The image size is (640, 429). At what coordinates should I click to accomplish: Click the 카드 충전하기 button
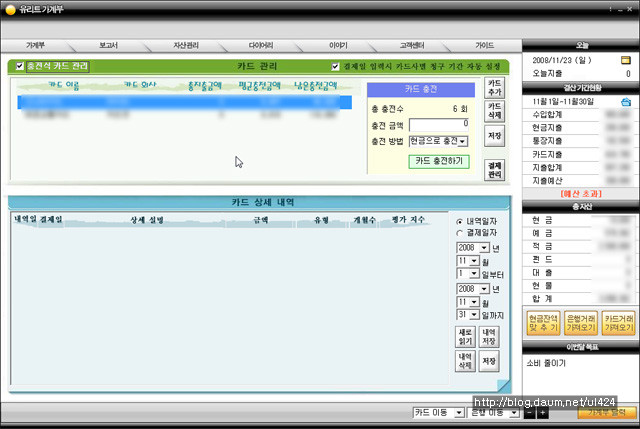click(x=439, y=161)
